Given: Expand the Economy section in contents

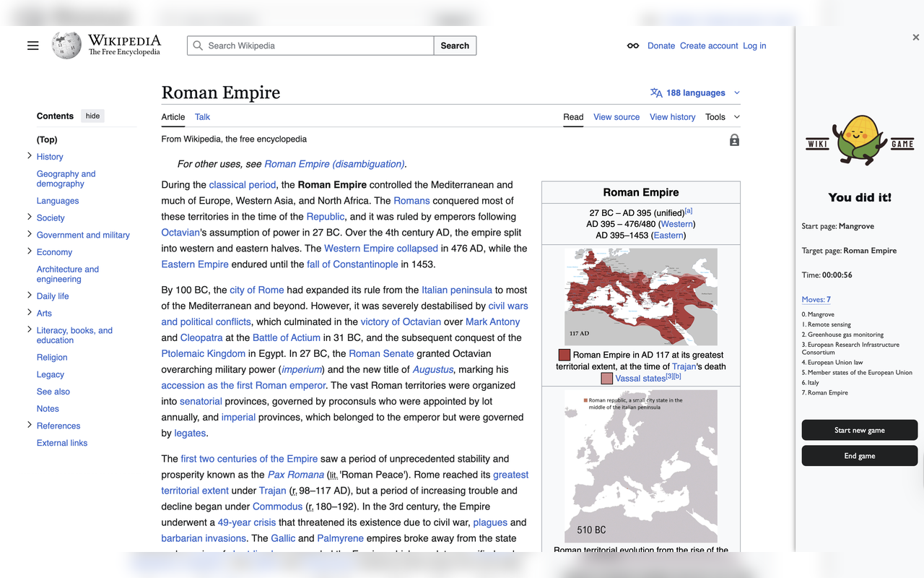Looking at the screenshot, I should coord(30,251).
